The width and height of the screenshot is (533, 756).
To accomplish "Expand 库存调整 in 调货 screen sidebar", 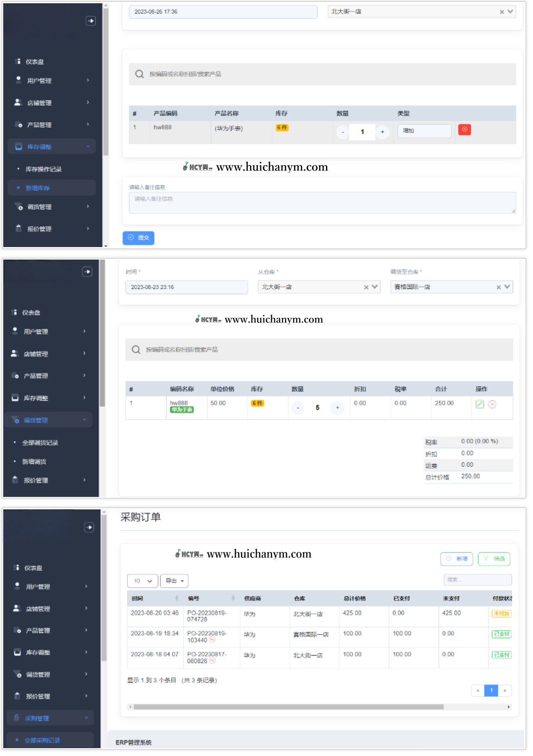I will 49,398.
